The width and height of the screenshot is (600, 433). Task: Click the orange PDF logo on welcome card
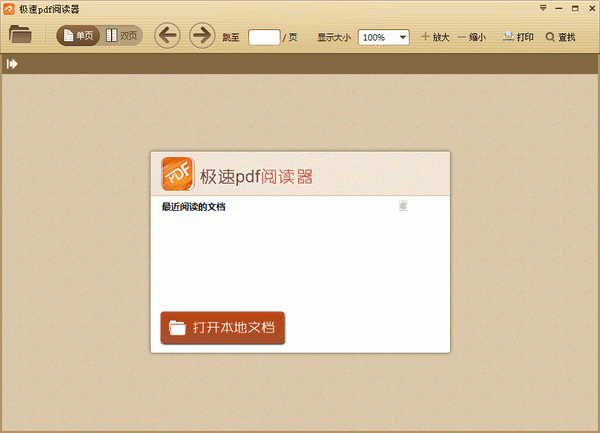[x=178, y=174]
